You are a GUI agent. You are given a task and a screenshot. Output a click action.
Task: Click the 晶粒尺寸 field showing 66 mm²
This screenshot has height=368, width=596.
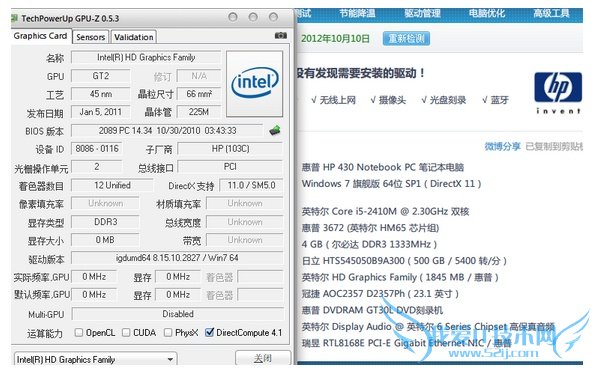(199, 94)
